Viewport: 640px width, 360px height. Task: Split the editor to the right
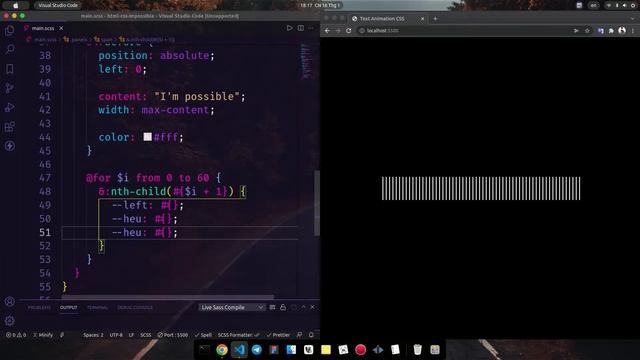point(301,28)
